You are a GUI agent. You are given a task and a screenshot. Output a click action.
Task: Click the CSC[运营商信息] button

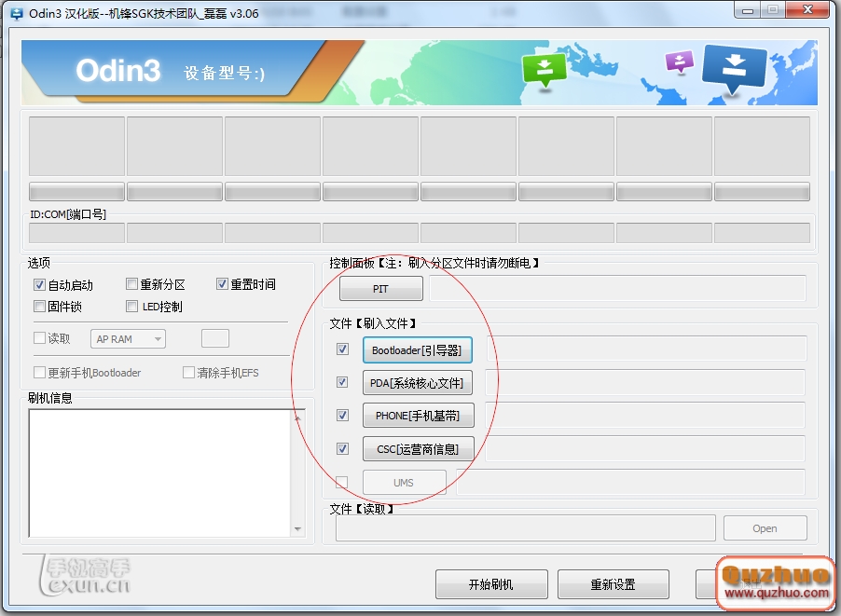(x=419, y=449)
